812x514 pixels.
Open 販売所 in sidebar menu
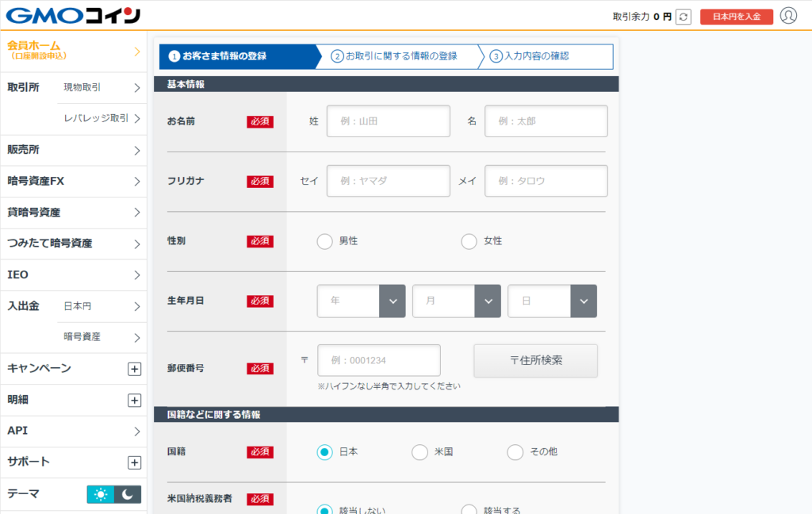coord(73,150)
